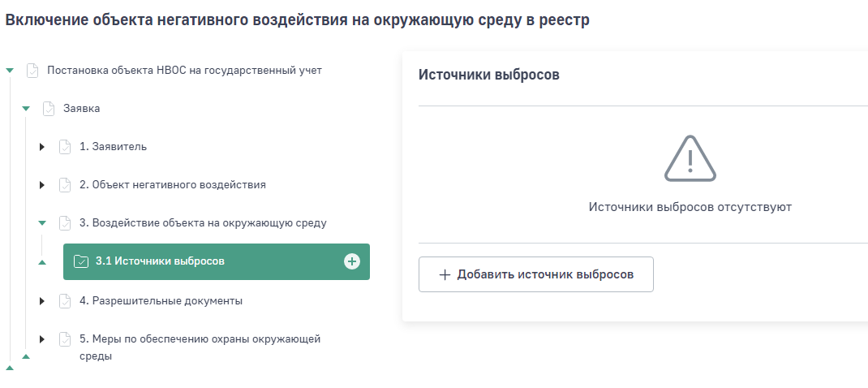Screen dimensions: 868x388
Task: Click document icon beside Заявка
Action: [x=49, y=108]
